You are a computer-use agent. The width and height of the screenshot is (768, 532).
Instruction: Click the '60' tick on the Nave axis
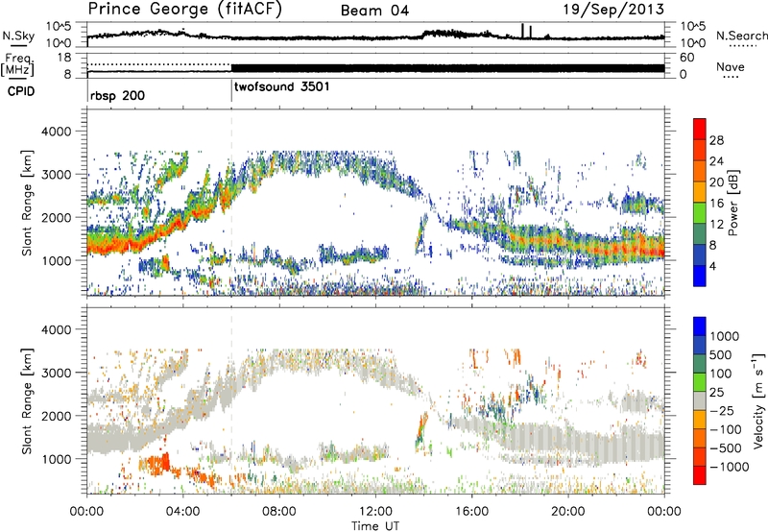pyautogui.click(x=686, y=58)
